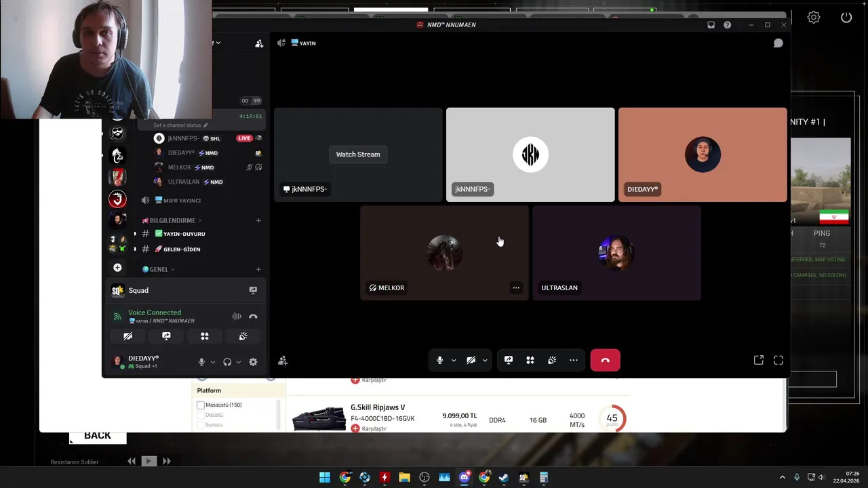Disconnect from voice in the Voice Connected panel

point(253,317)
